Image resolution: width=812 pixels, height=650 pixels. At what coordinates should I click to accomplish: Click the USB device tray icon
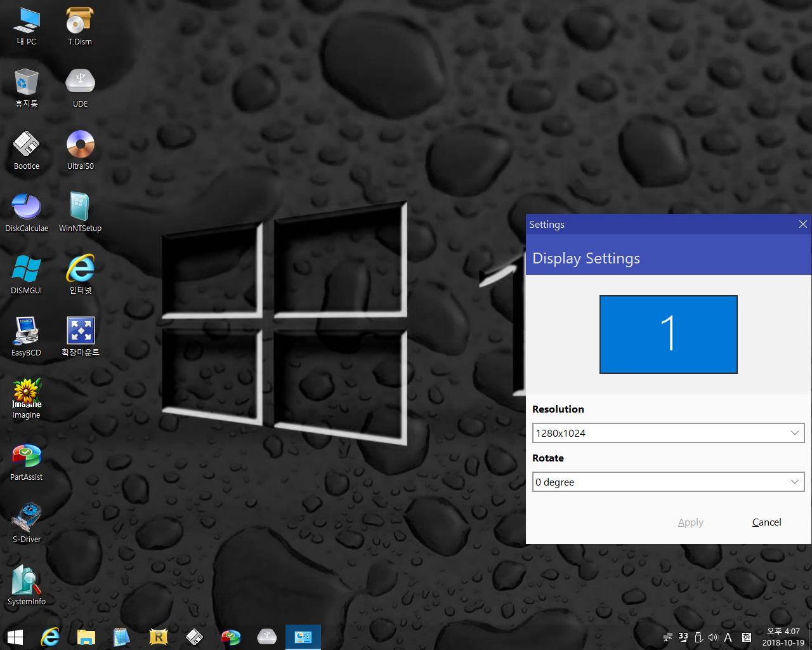tap(698, 637)
